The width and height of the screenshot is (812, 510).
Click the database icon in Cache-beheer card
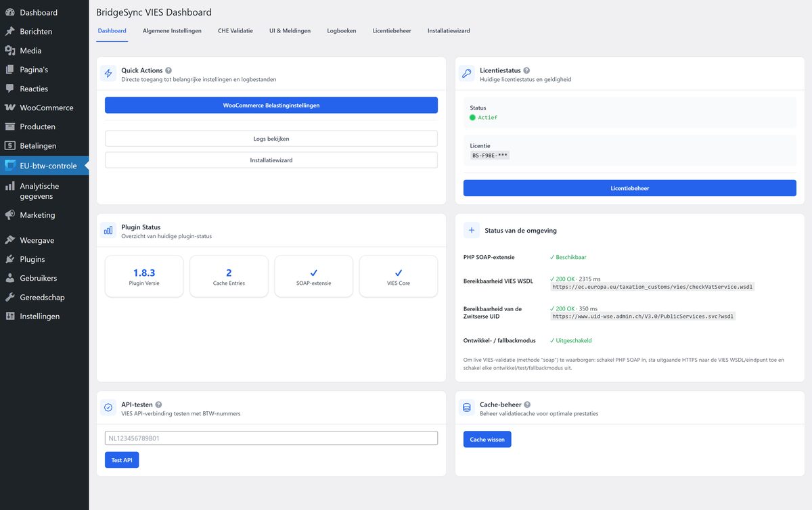(467, 408)
